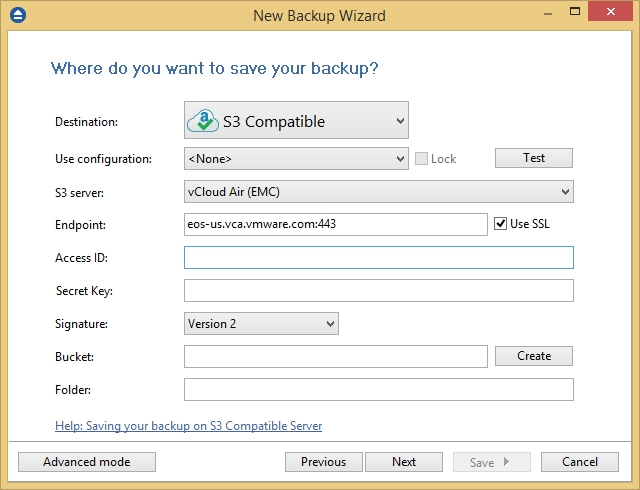This screenshot has height=490, width=640.
Task: Open the S3 server dropdown
Action: click(379, 192)
